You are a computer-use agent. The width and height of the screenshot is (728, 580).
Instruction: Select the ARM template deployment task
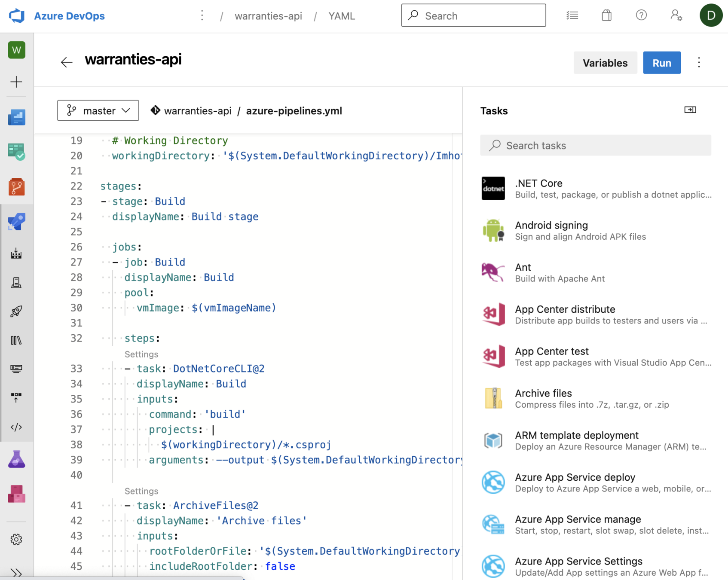[x=596, y=441]
